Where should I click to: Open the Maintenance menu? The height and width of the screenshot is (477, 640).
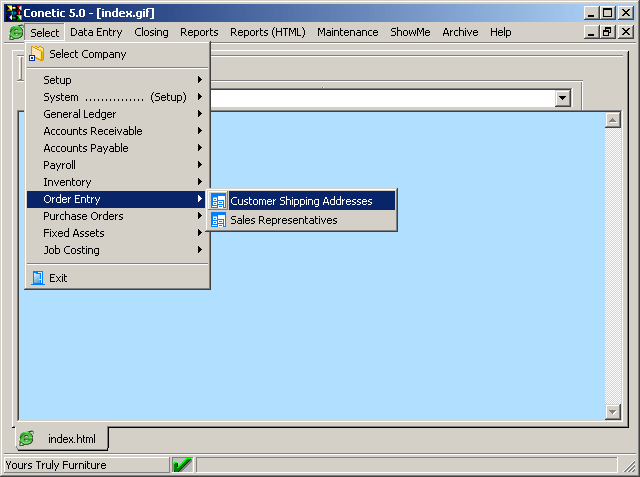[x=347, y=32]
